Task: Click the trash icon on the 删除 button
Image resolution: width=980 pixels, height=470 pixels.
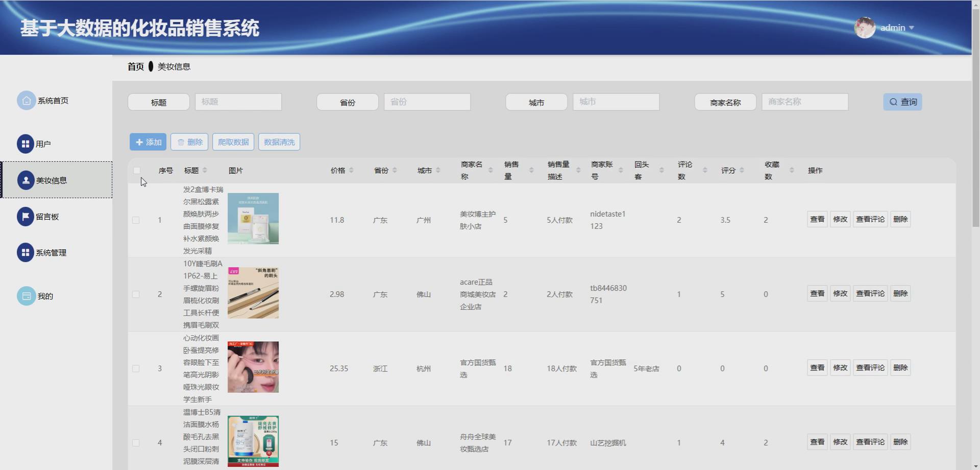Action: coord(182,142)
